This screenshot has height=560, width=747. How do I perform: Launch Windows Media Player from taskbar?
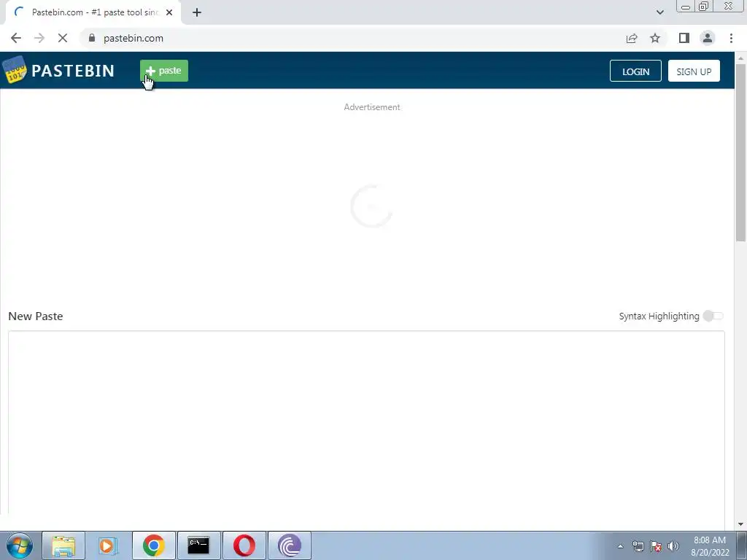click(x=108, y=545)
